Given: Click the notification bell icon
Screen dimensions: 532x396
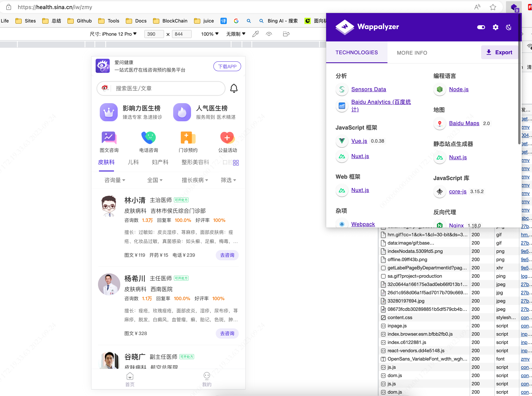Looking at the screenshot, I should [234, 89].
